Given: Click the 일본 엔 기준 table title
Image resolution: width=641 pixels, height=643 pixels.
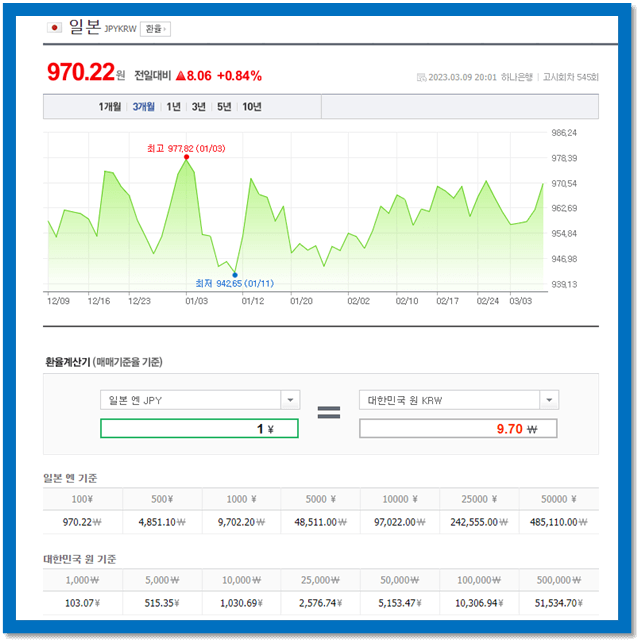Looking at the screenshot, I should coord(70,478).
